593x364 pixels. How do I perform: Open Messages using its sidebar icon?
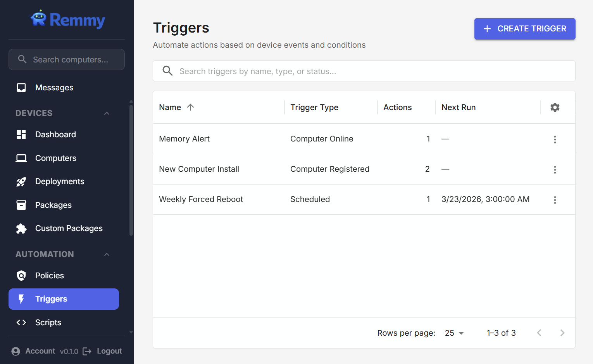[21, 87]
